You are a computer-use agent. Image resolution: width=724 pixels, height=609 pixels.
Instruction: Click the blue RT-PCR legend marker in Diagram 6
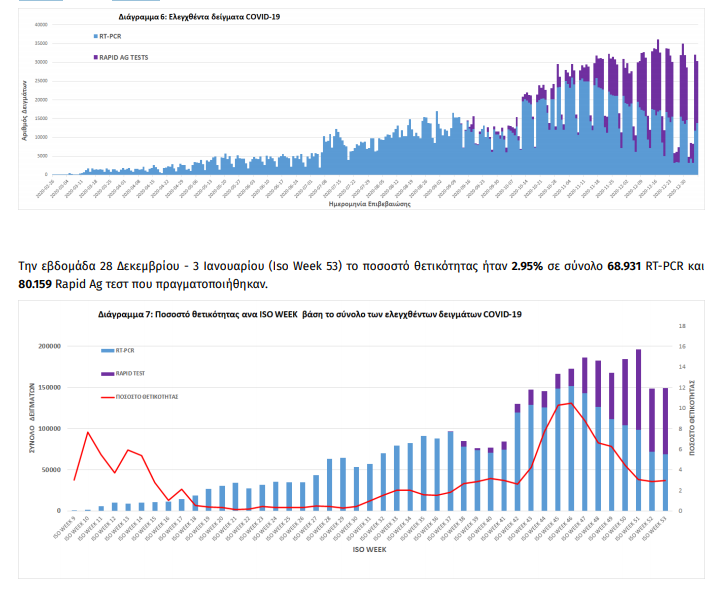pos(95,37)
